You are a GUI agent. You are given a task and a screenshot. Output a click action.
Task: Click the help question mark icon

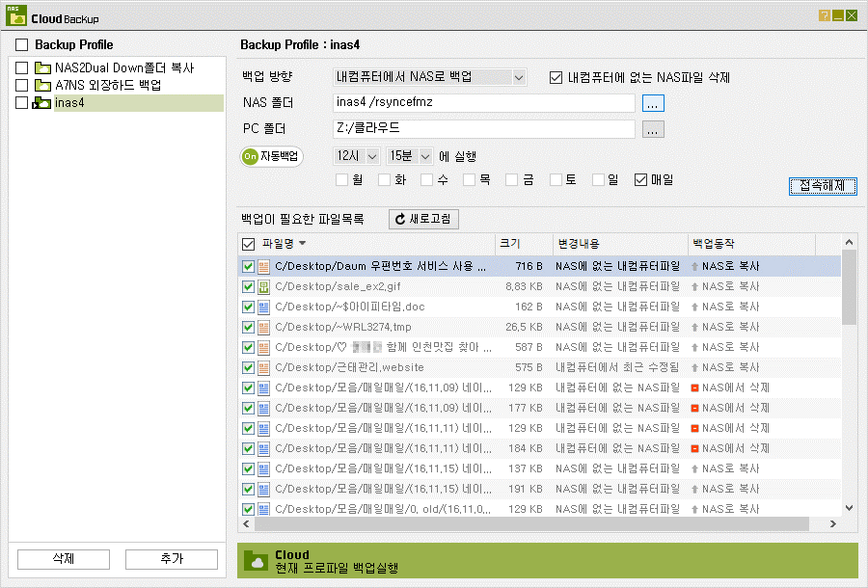click(x=825, y=15)
